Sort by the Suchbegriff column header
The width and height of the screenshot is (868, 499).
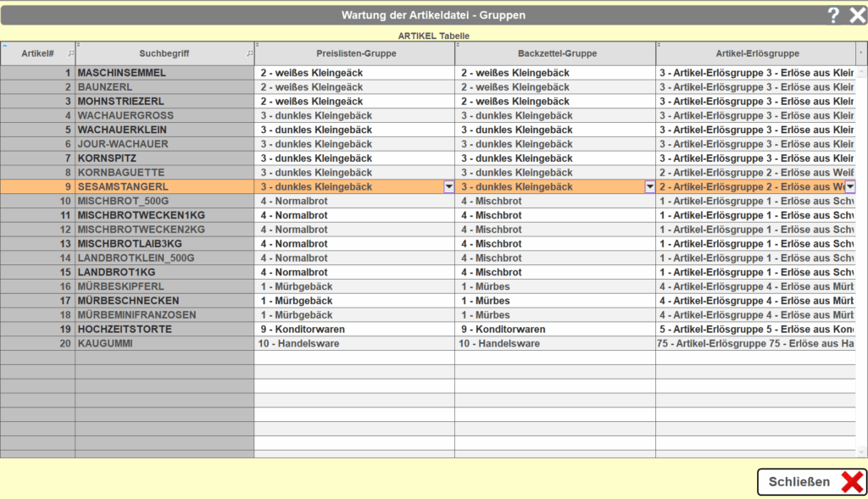click(164, 53)
